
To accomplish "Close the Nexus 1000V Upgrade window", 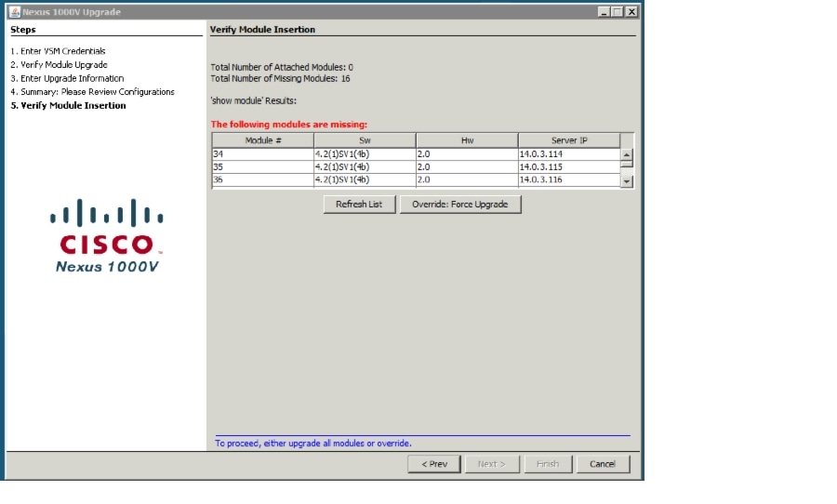I will click(631, 12).
